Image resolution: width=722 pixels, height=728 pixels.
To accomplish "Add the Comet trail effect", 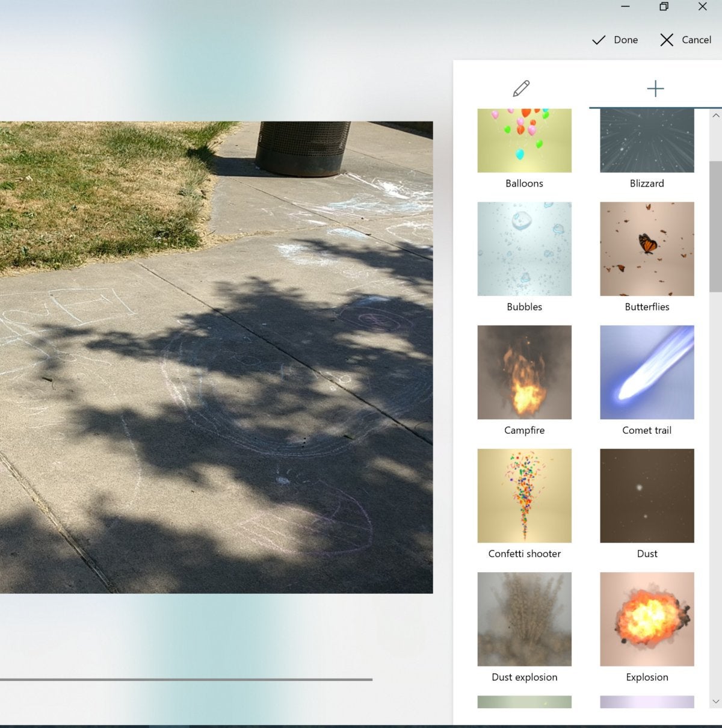I will [647, 372].
